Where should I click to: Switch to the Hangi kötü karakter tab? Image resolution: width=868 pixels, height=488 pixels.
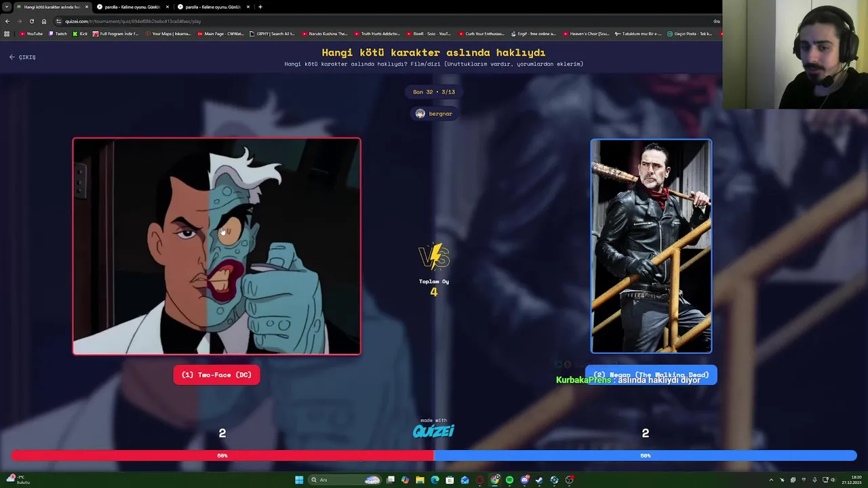[51, 7]
